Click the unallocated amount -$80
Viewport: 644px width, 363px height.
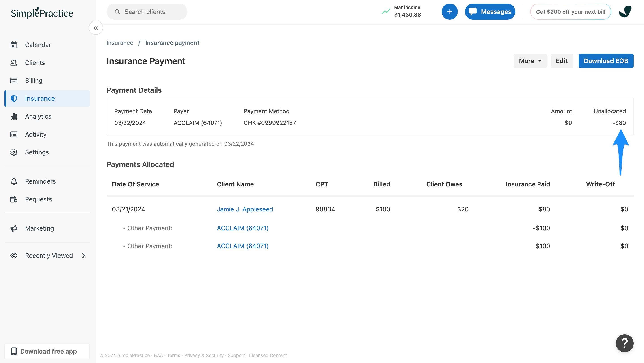619,123
